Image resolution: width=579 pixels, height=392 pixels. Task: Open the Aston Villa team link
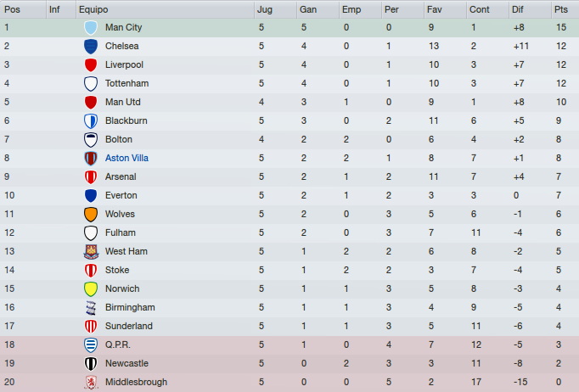126,158
